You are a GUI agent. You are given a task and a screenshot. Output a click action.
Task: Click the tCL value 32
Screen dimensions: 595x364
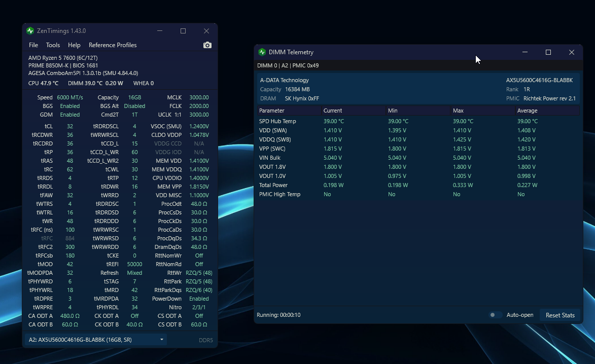tap(70, 126)
